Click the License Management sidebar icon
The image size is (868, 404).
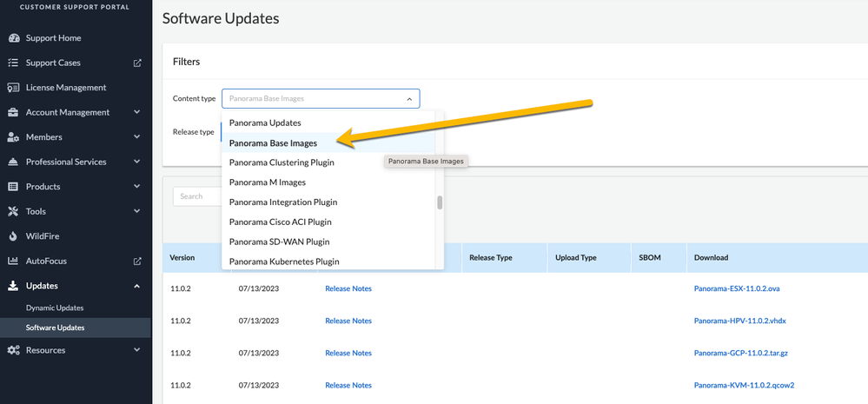pyautogui.click(x=13, y=88)
